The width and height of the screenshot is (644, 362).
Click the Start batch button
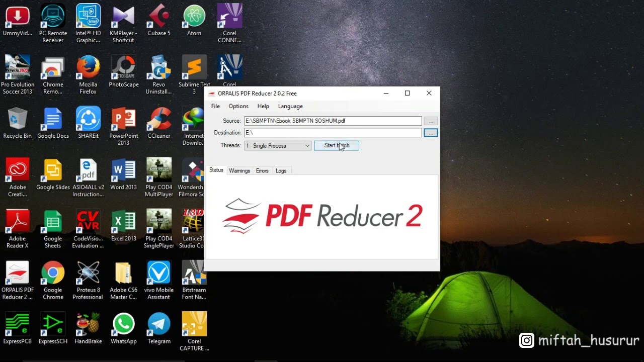pos(337,145)
